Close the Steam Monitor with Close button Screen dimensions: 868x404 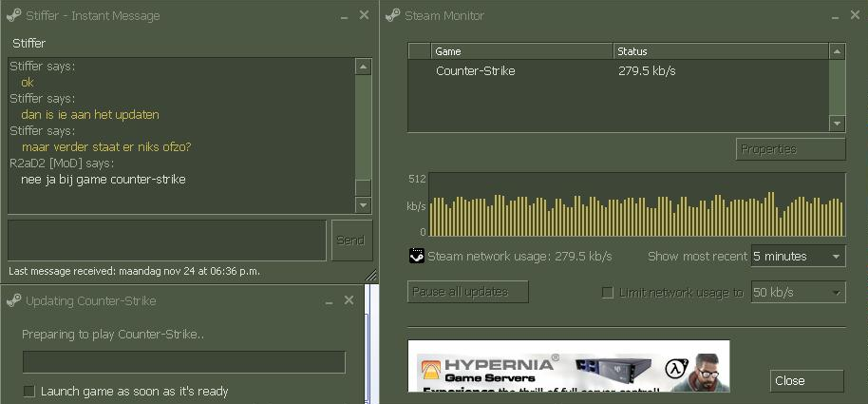806,381
